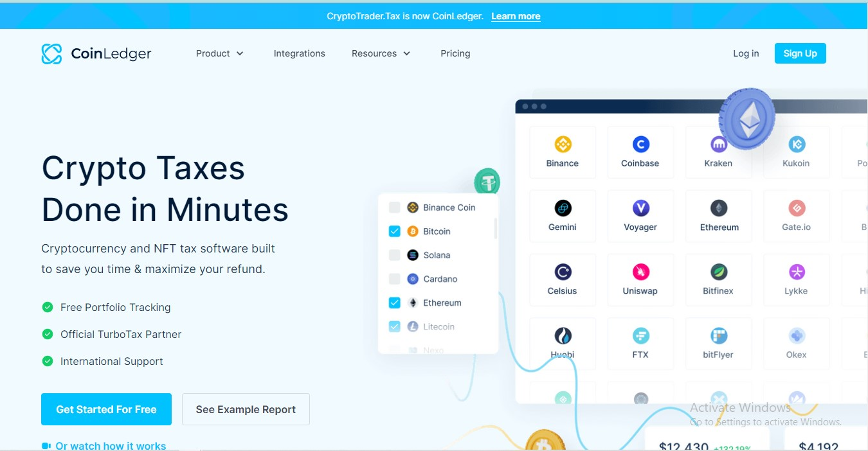
Task: Click the Okex exchange icon
Action: pyautogui.click(x=797, y=335)
